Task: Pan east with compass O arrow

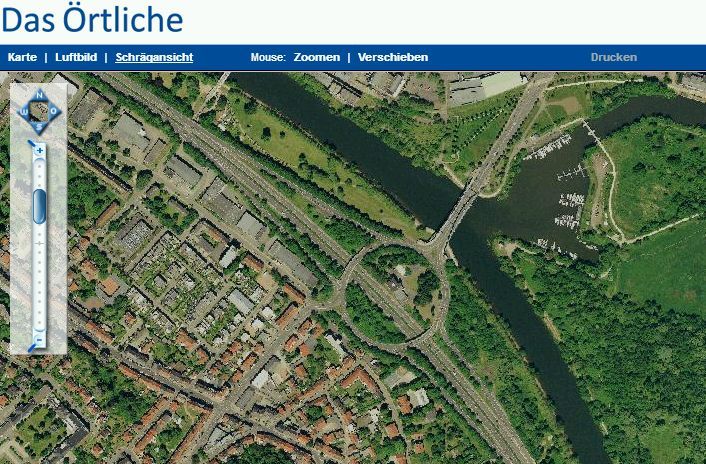Action: coord(54,111)
